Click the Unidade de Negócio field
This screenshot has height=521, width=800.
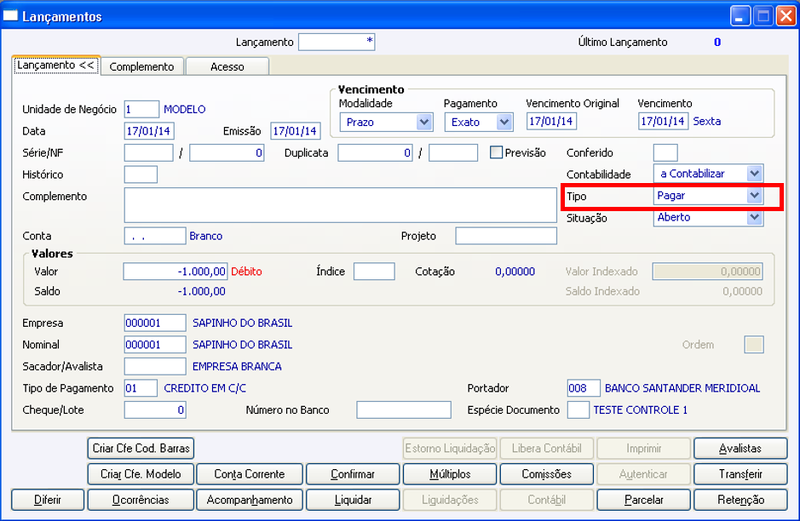tap(141, 109)
